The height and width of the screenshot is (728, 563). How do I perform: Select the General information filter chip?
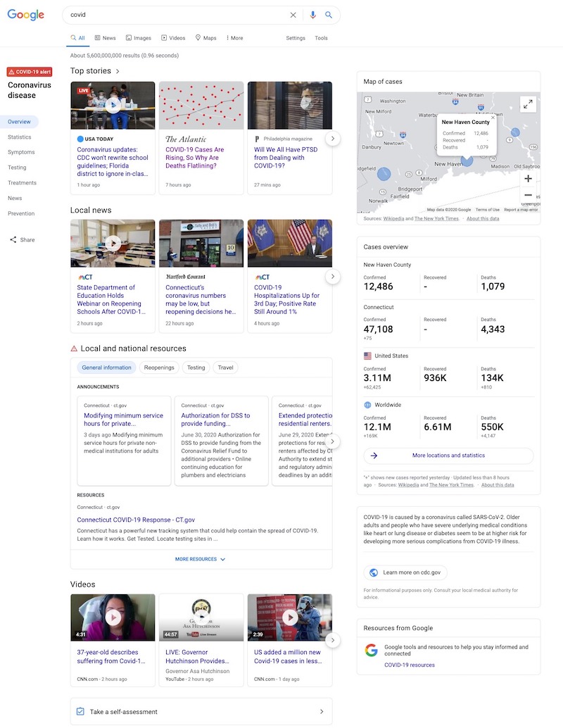point(106,368)
